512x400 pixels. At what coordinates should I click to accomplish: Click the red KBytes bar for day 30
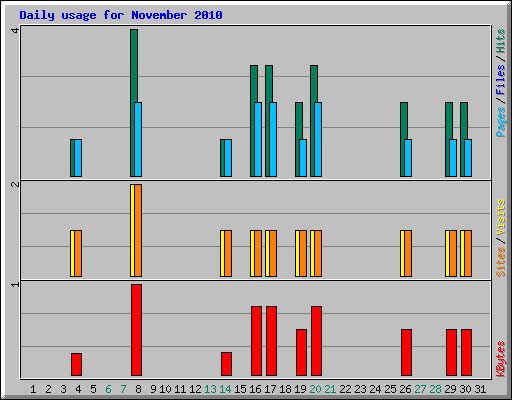click(466, 352)
